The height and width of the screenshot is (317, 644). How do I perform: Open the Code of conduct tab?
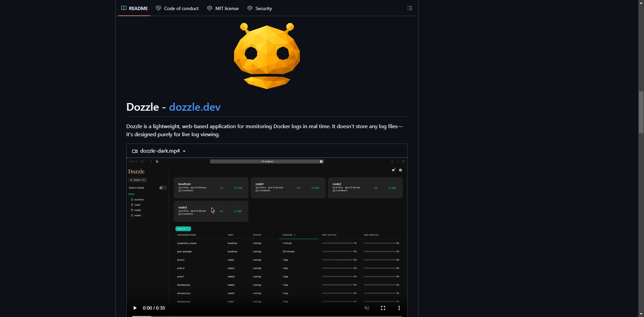177,8
